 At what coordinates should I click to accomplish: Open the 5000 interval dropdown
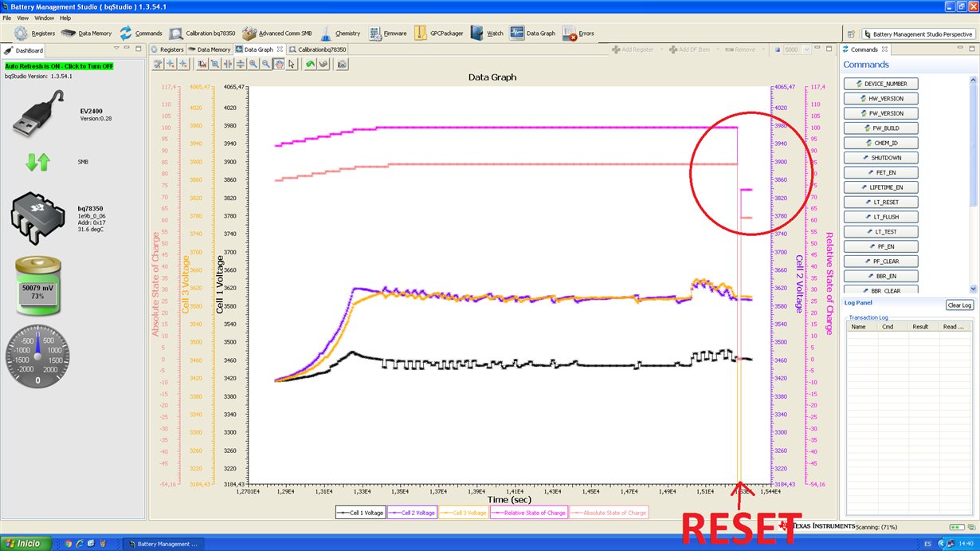(807, 49)
